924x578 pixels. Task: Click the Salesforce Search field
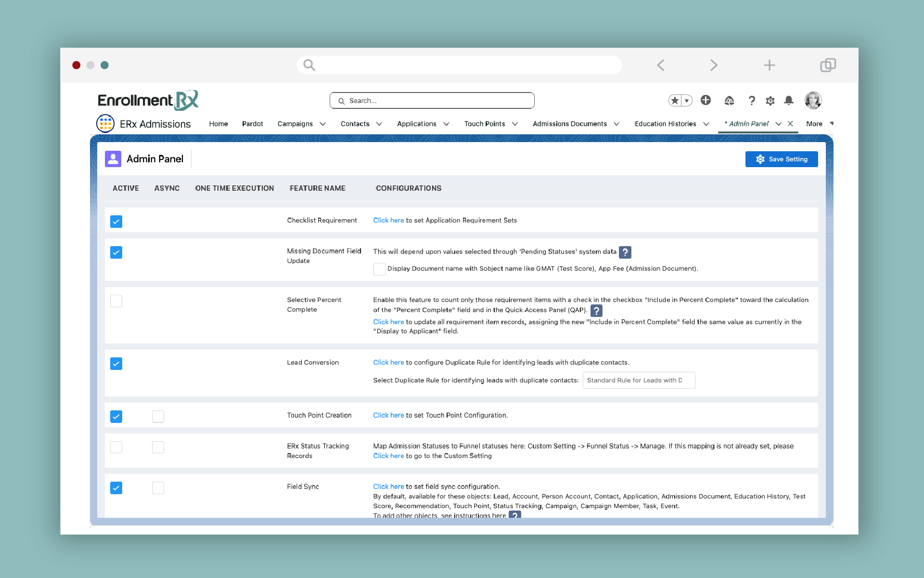[x=432, y=101]
